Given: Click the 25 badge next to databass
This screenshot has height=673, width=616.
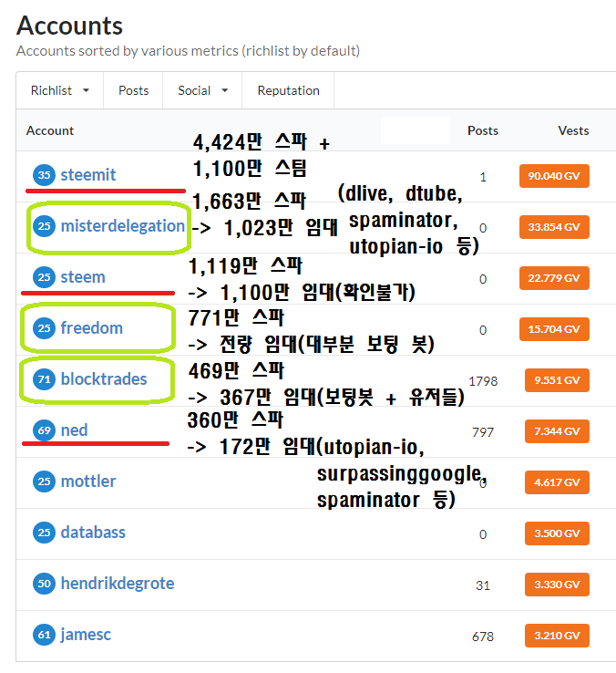Looking at the screenshot, I should 44,533.
